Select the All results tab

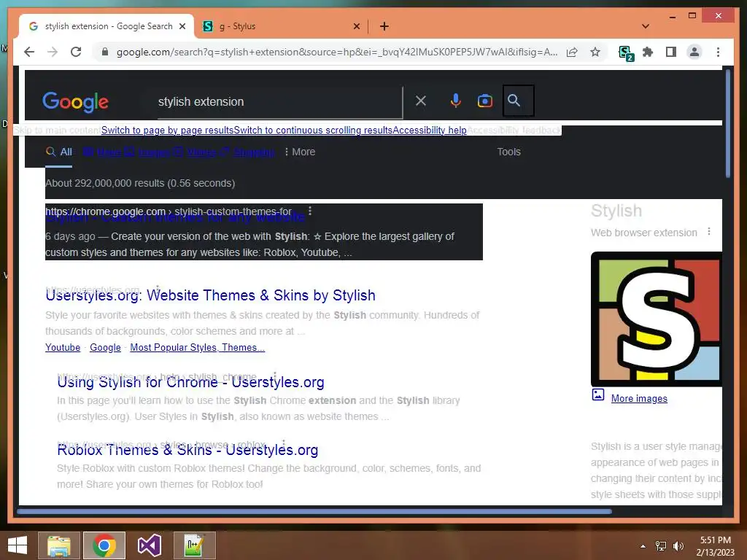59,152
